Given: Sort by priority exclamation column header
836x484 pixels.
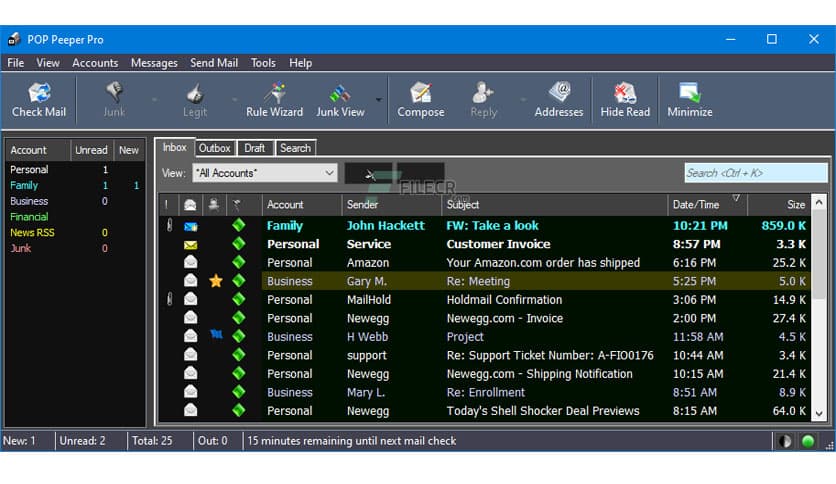Looking at the screenshot, I should tap(167, 205).
